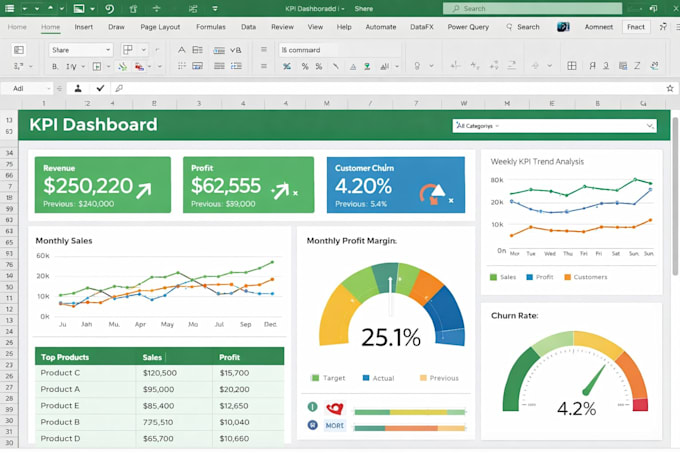Click the blue Profit legend swatch
Image resolution: width=680 pixels, height=453 pixels.
point(529,277)
